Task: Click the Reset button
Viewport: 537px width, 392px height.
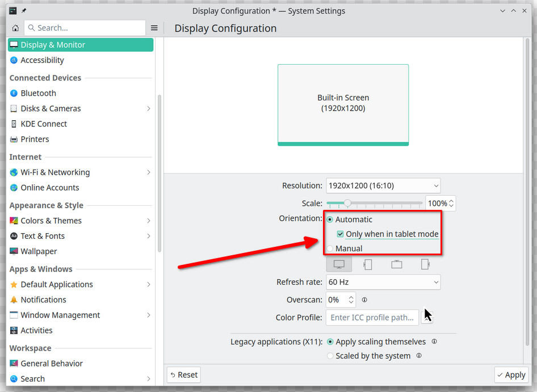Action: point(184,375)
